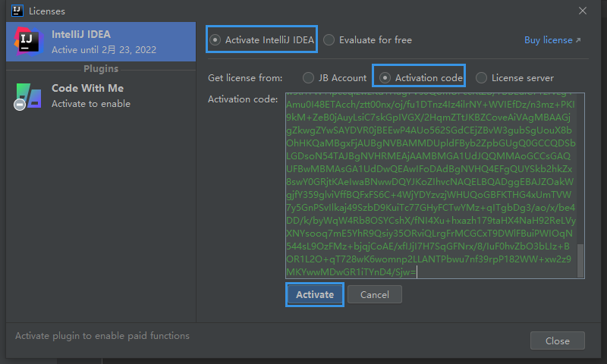Click the 'Activate plugin to enable paid functions' text
The height and width of the screenshot is (364, 607).
(102, 335)
